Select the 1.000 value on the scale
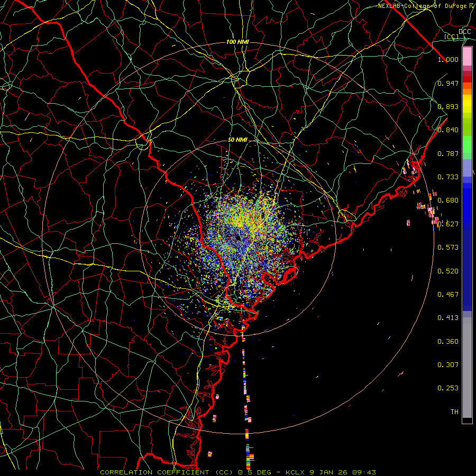476x476 pixels. [448, 59]
